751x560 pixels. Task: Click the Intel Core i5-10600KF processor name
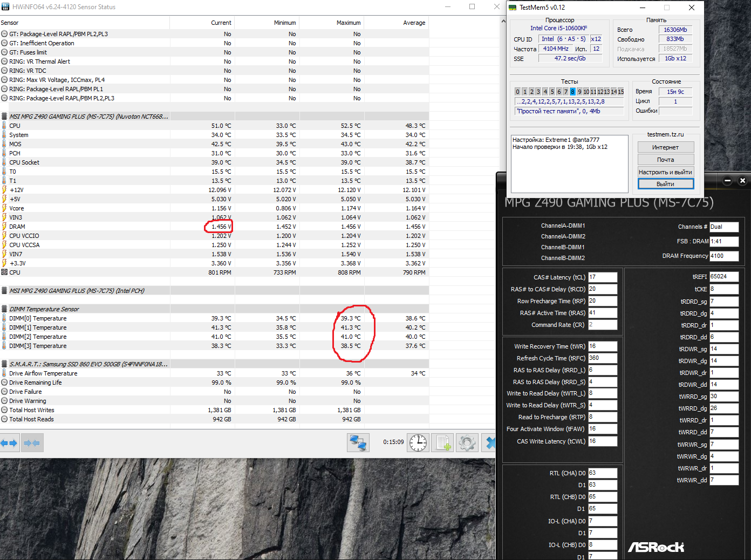point(559,28)
